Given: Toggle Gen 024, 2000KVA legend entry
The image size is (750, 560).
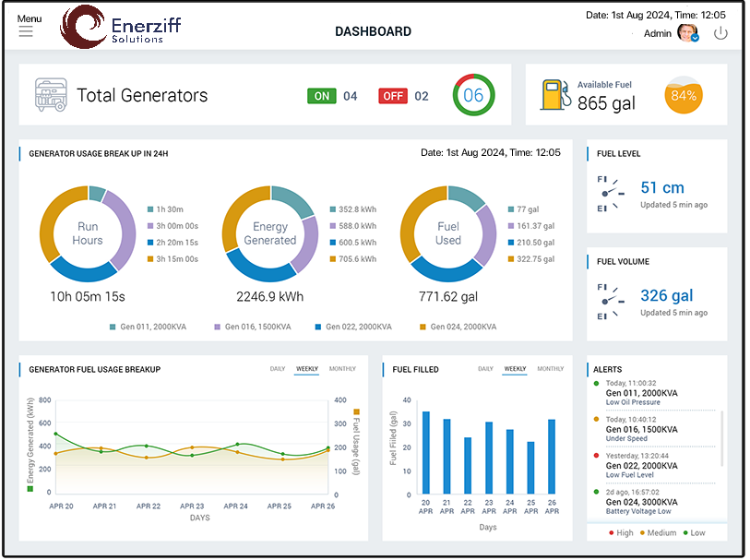Looking at the screenshot, I should click(x=458, y=327).
